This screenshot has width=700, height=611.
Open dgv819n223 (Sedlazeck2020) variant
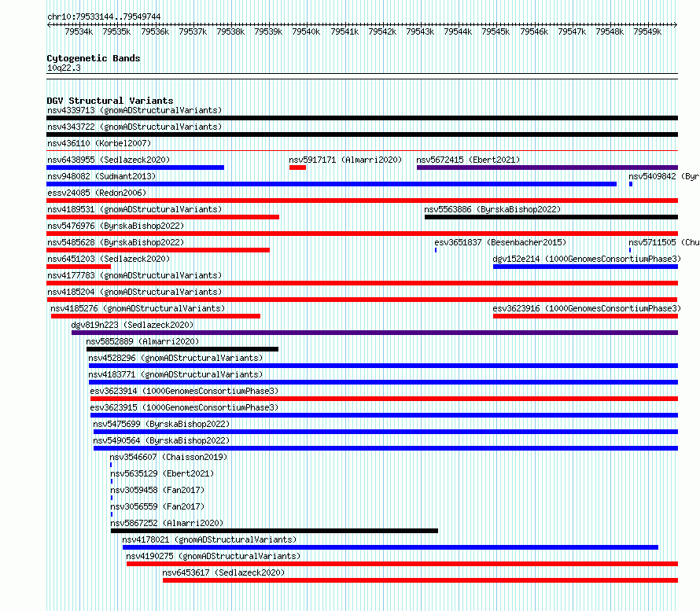tap(132, 325)
